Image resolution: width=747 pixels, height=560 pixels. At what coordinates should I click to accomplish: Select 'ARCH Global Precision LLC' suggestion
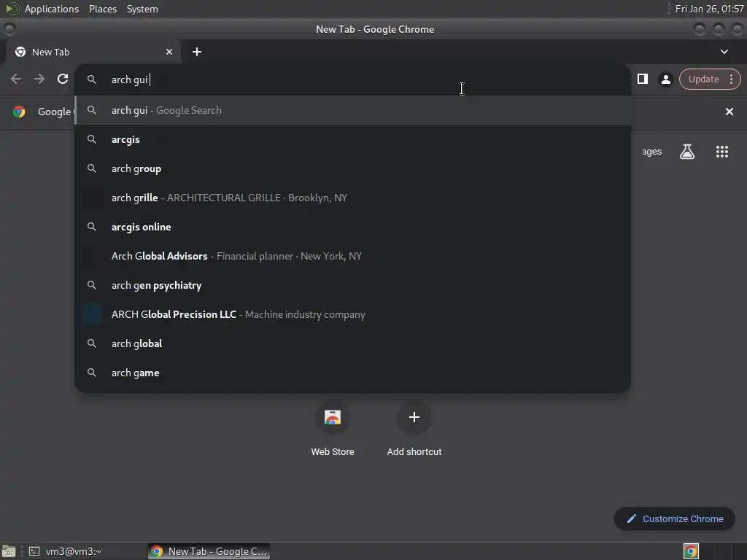tap(353, 314)
